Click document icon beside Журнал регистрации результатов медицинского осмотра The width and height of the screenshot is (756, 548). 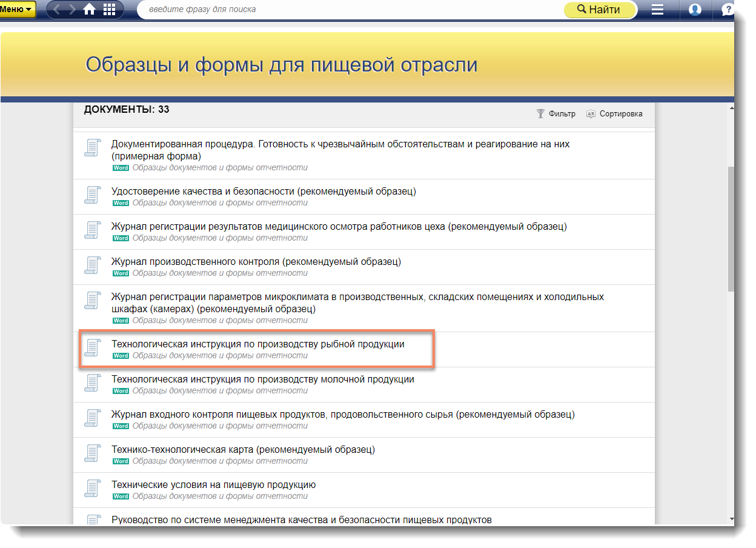[92, 231]
